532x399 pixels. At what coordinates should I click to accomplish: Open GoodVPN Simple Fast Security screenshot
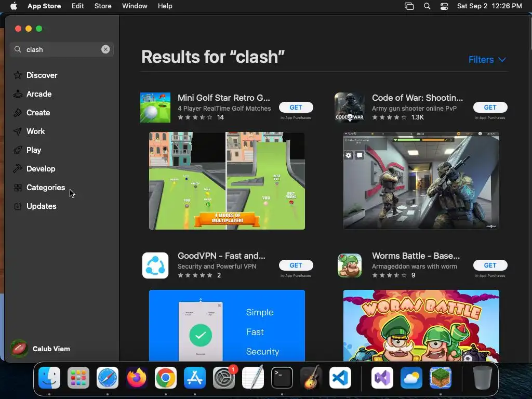tap(227, 325)
